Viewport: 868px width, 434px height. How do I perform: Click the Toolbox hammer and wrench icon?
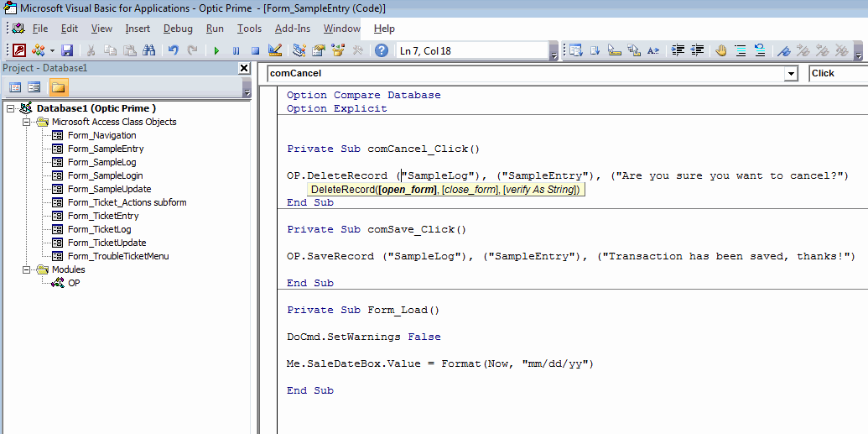pos(357,50)
